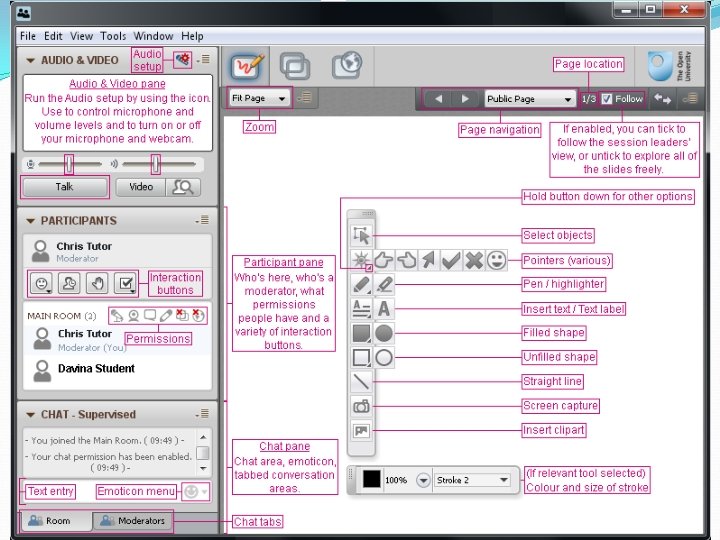
Task: Switch to Whiteboard mode
Action: click(x=246, y=67)
